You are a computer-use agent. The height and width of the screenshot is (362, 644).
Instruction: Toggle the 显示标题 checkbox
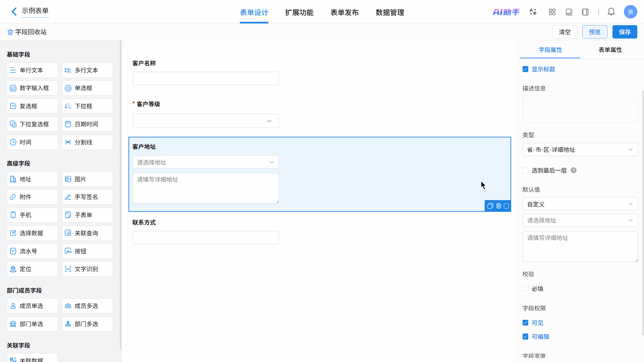click(x=526, y=69)
